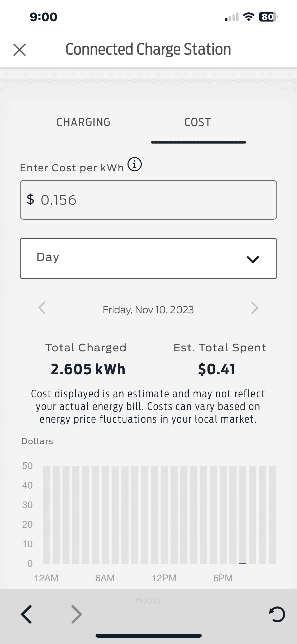Screen dimensions: 297x644
Task: Tap the Wi-Fi status icon
Action: click(x=248, y=17)
